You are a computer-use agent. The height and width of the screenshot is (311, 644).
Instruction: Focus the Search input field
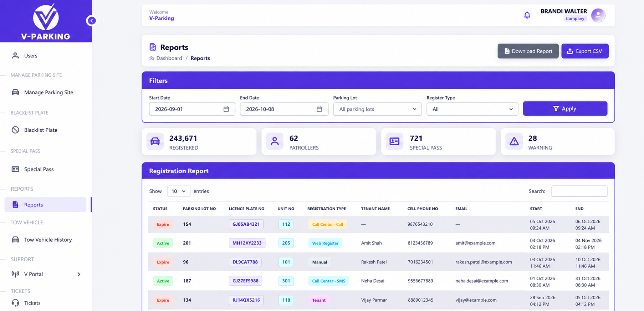[579, 191]
